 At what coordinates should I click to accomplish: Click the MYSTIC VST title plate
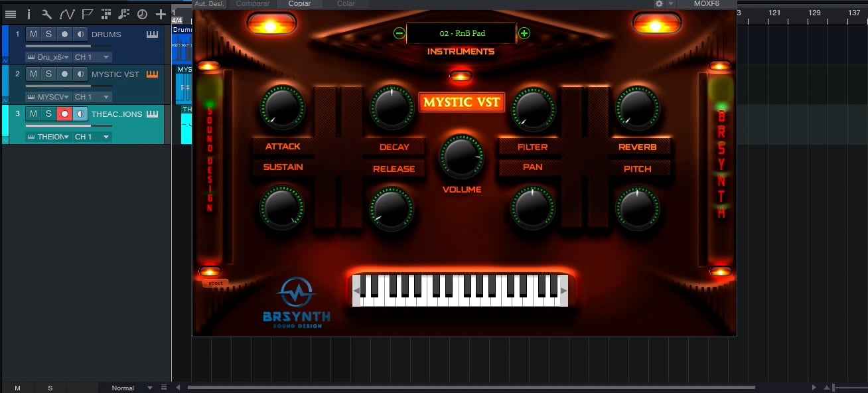click(x=462, y=102)
